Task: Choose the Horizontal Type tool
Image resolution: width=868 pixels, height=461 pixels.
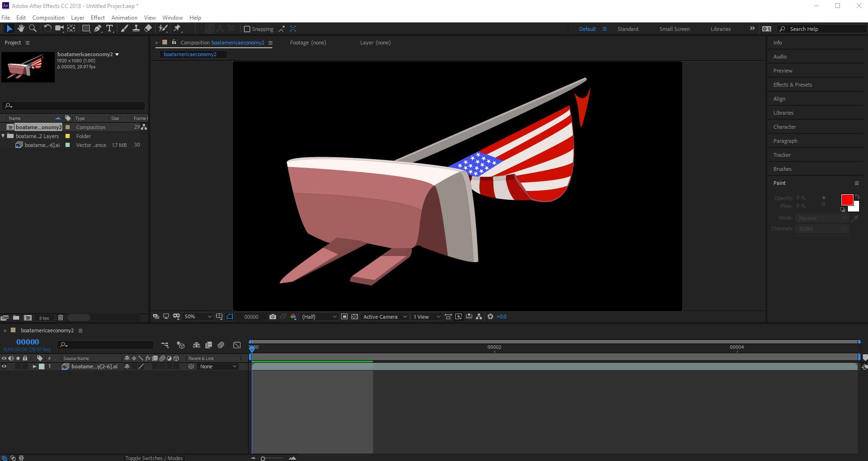Action: [x=109, y=29]
